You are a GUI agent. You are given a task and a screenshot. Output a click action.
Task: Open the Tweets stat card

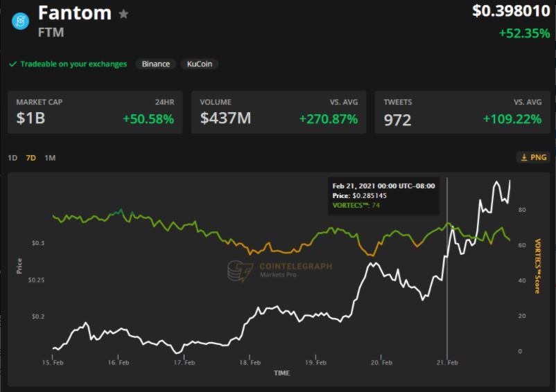pos(462,112)
